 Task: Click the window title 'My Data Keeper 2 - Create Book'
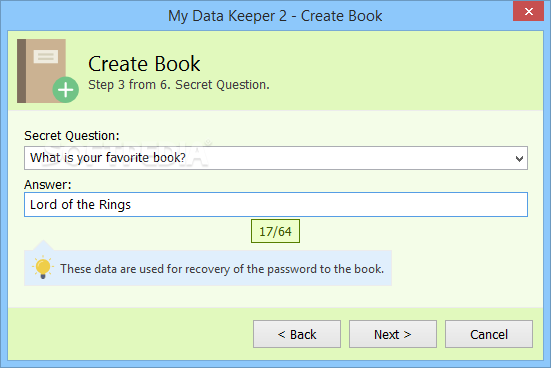(x=275, y=16)
